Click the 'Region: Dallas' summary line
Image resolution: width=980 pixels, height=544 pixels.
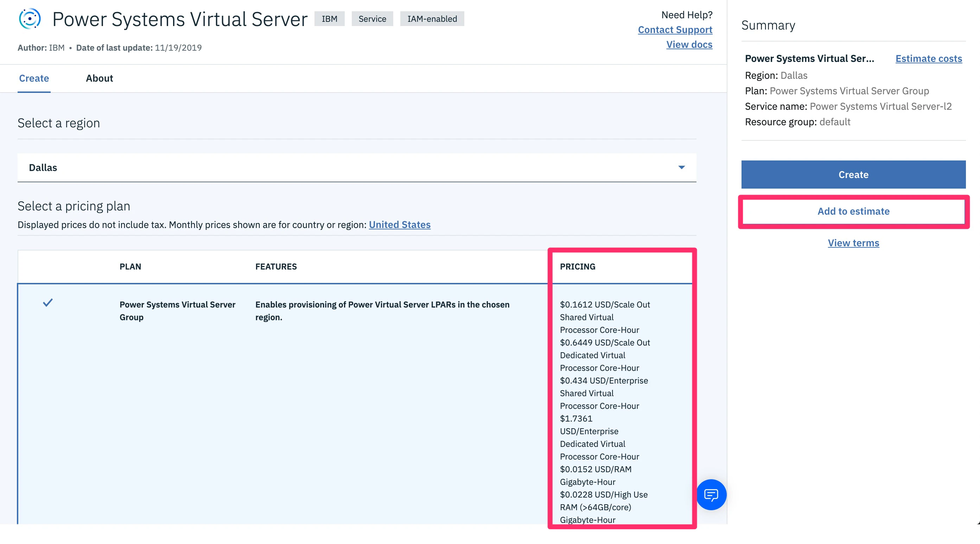pos(776,75)
